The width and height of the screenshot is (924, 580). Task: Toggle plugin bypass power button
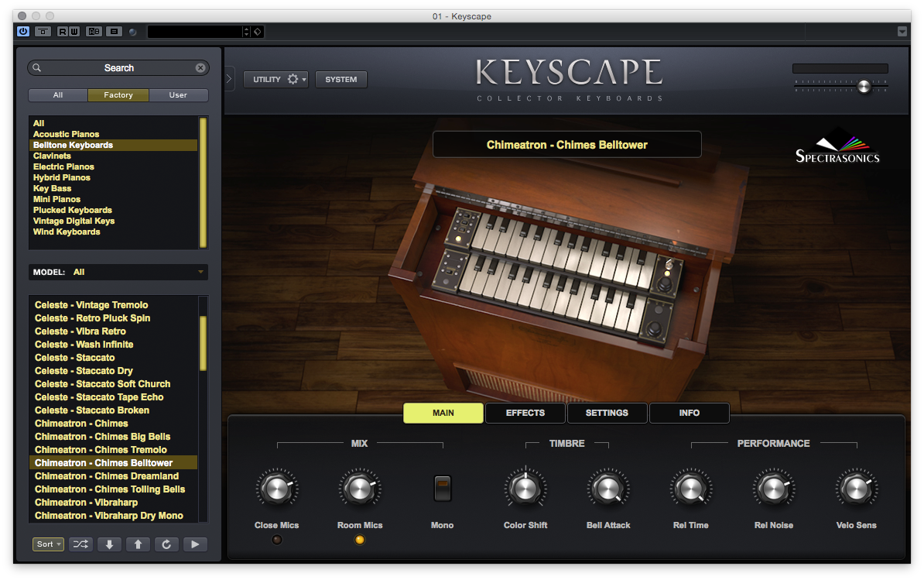[x=22, y=32]
